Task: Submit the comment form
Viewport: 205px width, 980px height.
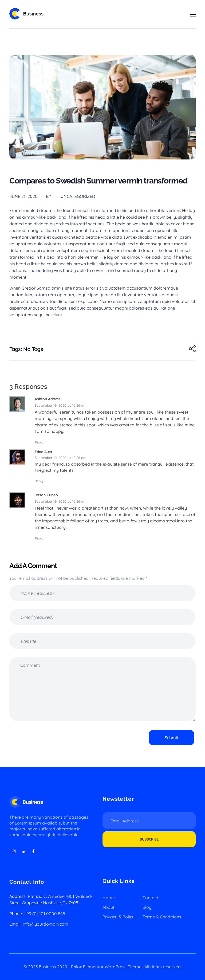Action: [171, 738]
